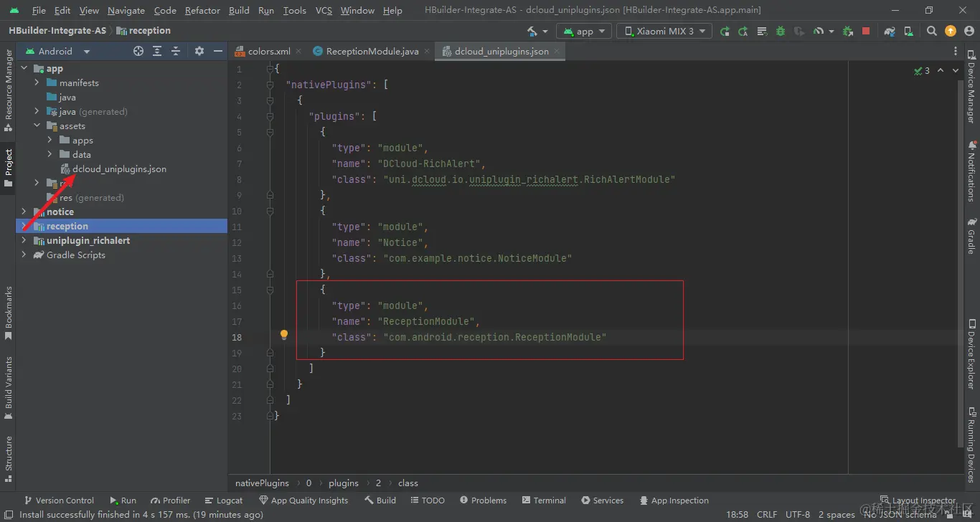This screenshot has height=522, width=980.
Task: Collapse the app module tree node
Action: (x=24, y=68)
